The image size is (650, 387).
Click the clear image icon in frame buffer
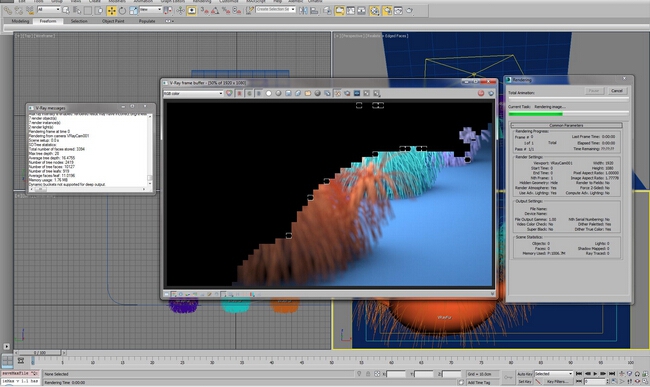coord(298,93)
